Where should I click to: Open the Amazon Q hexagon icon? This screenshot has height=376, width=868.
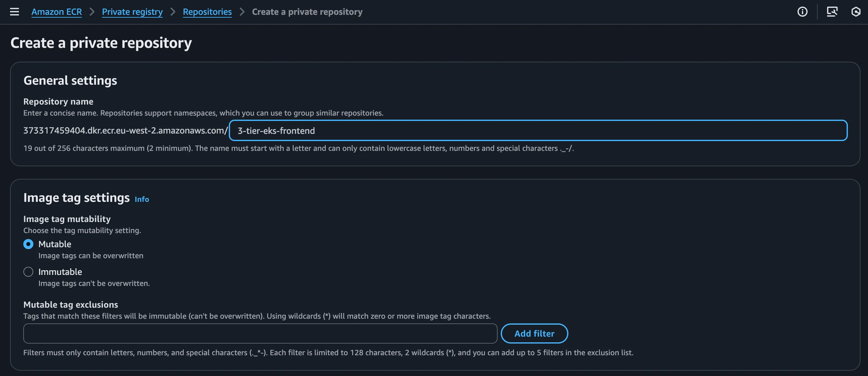pos(856,12)
